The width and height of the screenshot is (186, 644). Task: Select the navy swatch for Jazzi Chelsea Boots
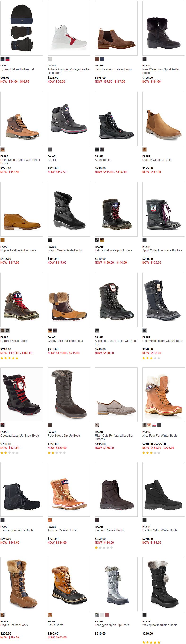click(x=102, y=59)
